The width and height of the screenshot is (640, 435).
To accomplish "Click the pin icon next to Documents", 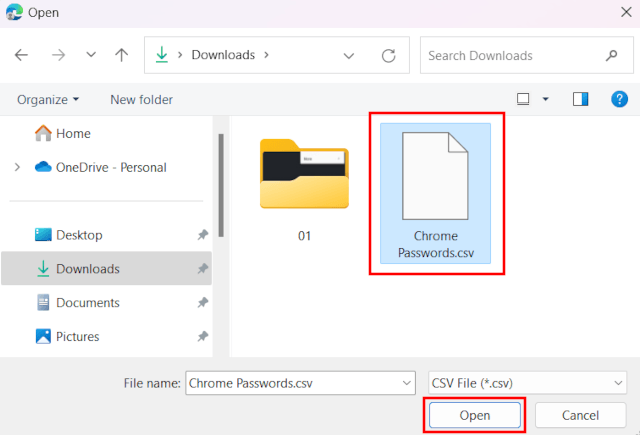I will coord(203,303).
